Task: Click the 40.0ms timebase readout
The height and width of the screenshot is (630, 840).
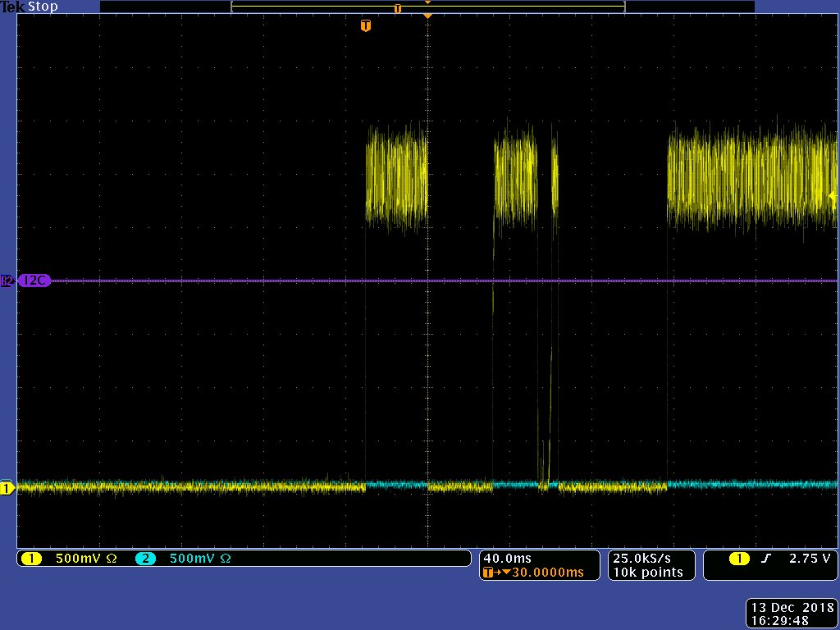Action: [507, 558]
